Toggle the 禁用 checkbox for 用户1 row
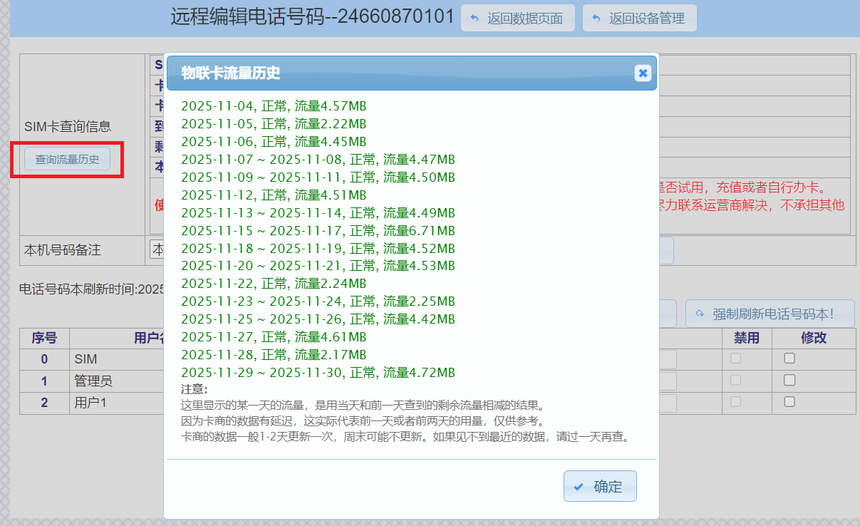The width and height of the screenshot is (860, 526). tap(735, 402)
